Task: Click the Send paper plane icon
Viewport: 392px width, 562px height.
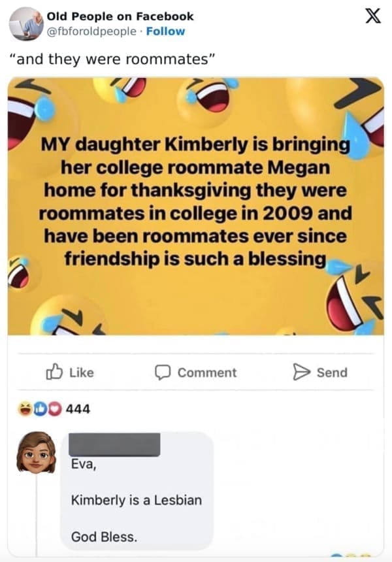Action: (x=301, y=372)
